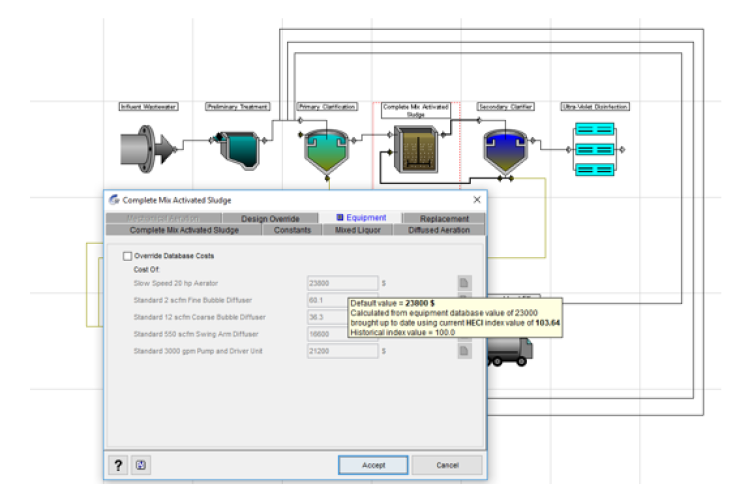Select the Primary Clarification tank icon
The image size is (750, 500).
point(326,152)
